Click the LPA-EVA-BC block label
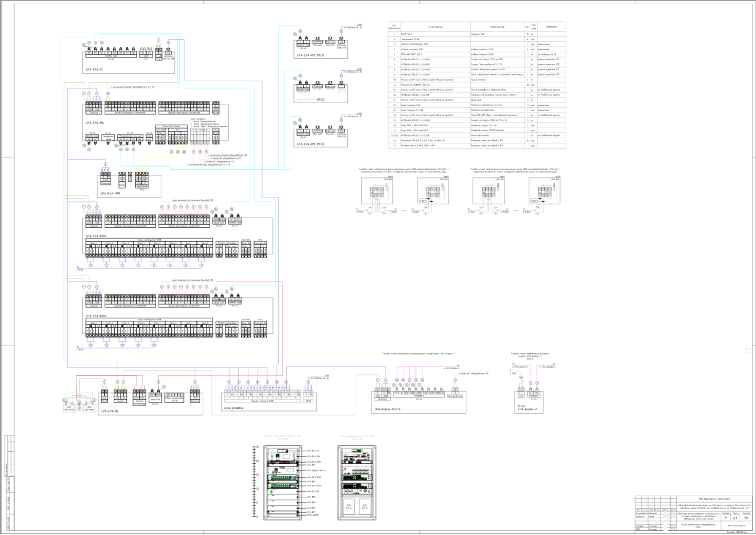Viewport: 756px width, 535px height. 110,411
